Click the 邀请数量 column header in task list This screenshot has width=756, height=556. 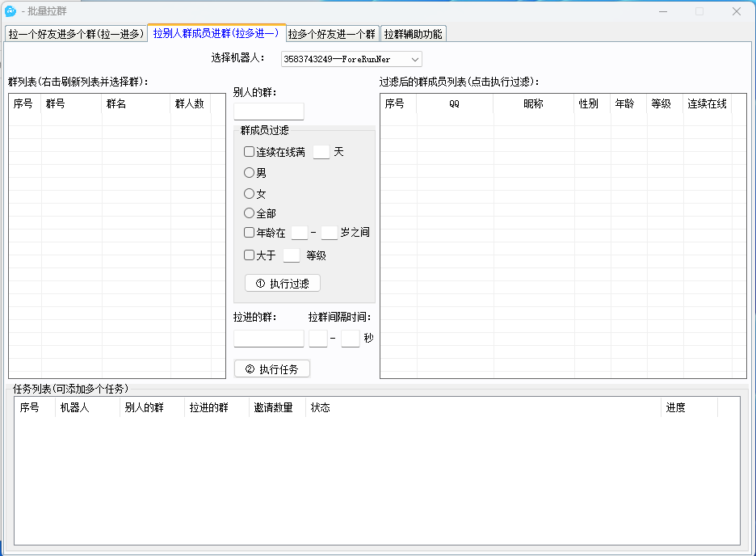(x=273, y=408)
